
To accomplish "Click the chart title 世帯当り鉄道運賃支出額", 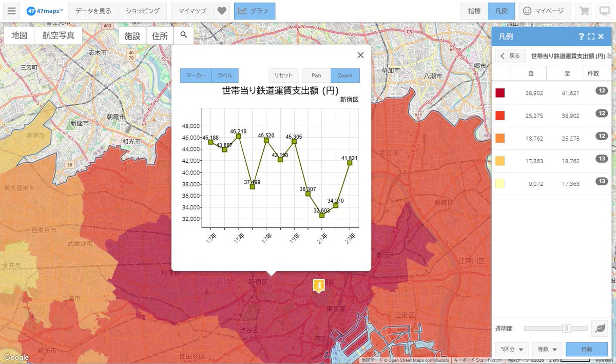I will pos(280,90).
